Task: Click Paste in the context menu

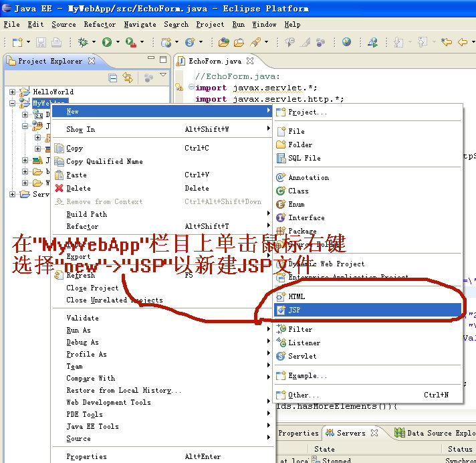Action: click(x=162, y=175)
